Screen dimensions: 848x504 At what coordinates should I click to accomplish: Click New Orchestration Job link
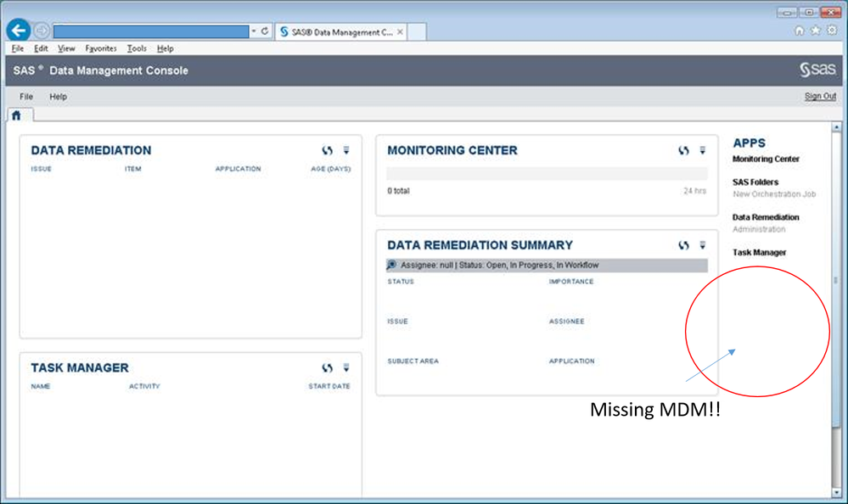pos(774,194)
